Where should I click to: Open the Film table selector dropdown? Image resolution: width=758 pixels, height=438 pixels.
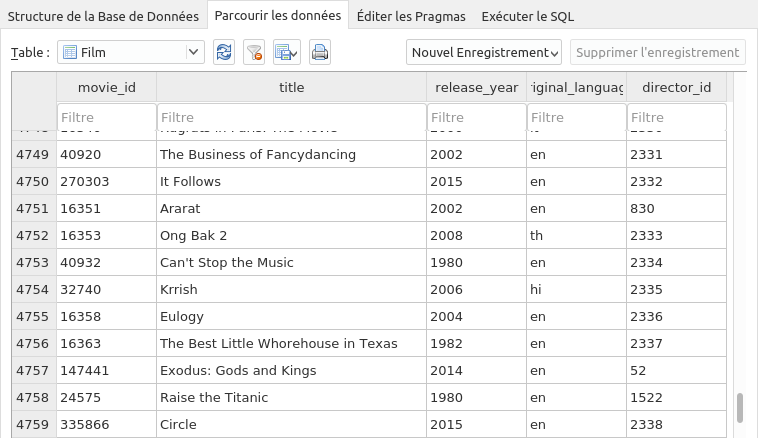pos(131,52)
